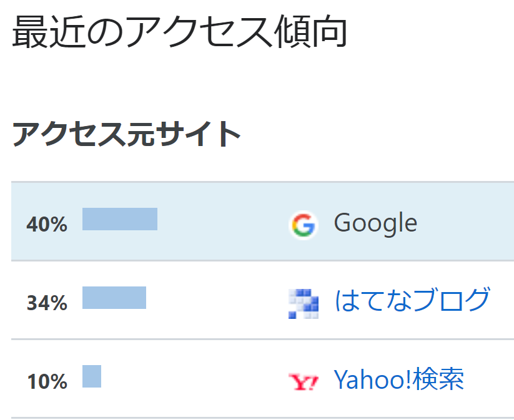
Task: Select the Yahoo!検索 row
Action: coord(262,379)
